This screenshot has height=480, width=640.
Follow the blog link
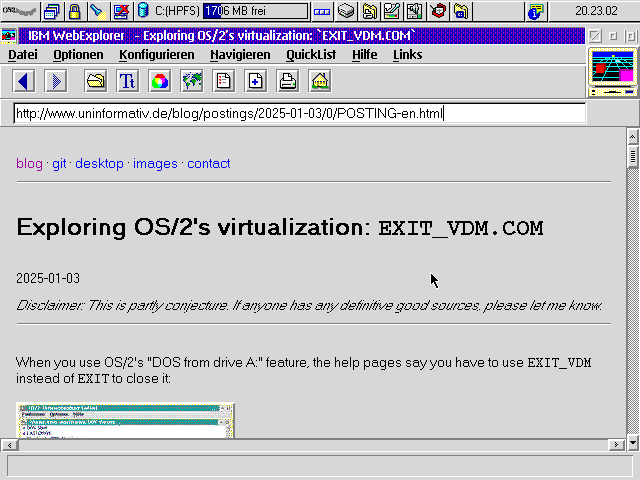pos(29,164)
